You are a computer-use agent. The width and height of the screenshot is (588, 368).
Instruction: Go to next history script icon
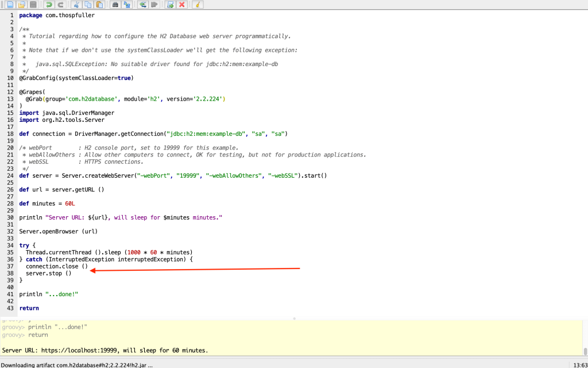[154, 5]
